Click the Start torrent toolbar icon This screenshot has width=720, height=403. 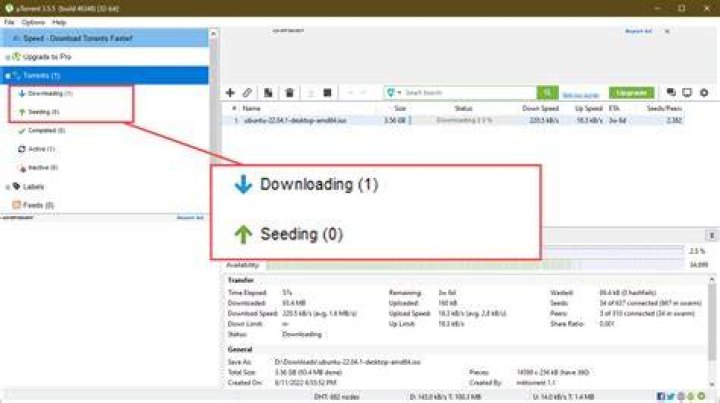(x=310, y=93)
